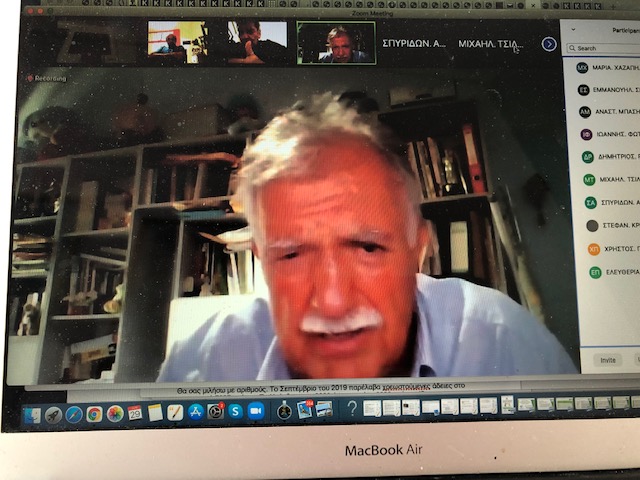
Task: Select participant ΕΜΜΑΝΟΥΗΛ in list
Action: pyautogui.click(x=609, y=90)
